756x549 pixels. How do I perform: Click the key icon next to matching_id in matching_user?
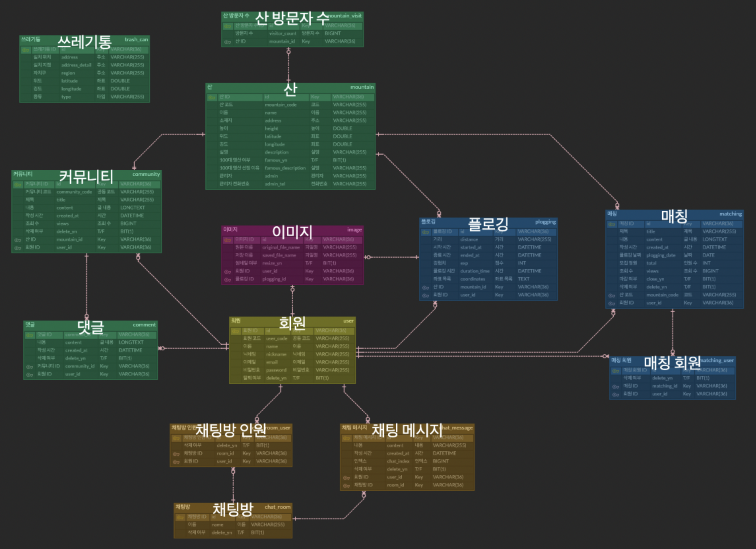615,386
